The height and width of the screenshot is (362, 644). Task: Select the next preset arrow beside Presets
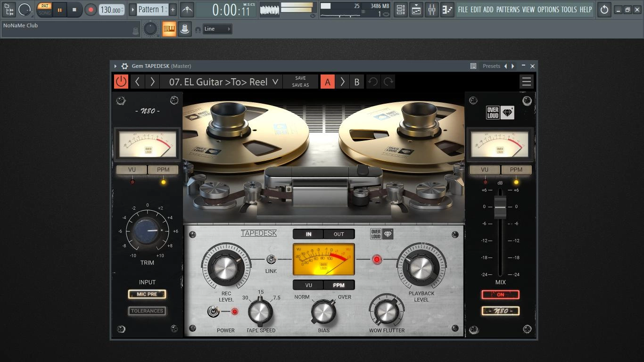pos(513,66)
